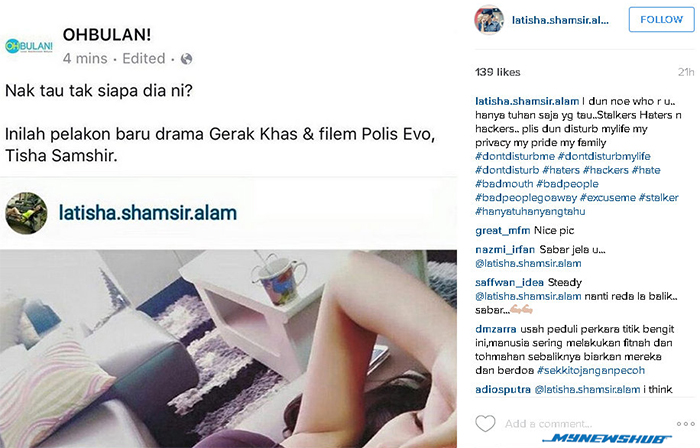Click the MYNEWSHUB watermark logo
The image size is (700, 448).
pos(607,439)
